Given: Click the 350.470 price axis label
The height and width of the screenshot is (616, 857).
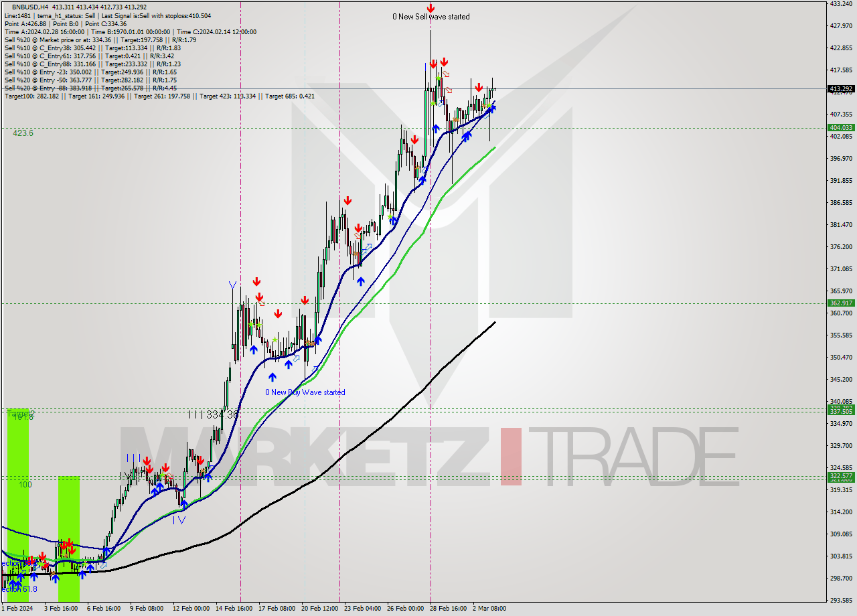Looking at the screenshot, I should 841,357.
